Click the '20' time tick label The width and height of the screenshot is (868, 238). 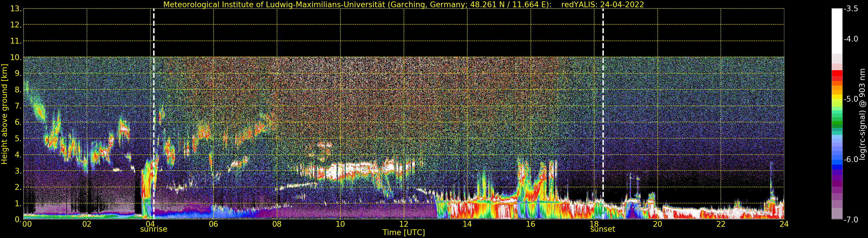click(657, 224)
